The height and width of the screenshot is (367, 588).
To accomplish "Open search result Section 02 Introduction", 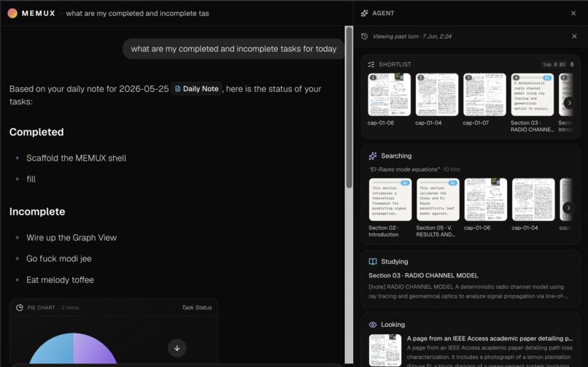I will (x=390, y=199).
